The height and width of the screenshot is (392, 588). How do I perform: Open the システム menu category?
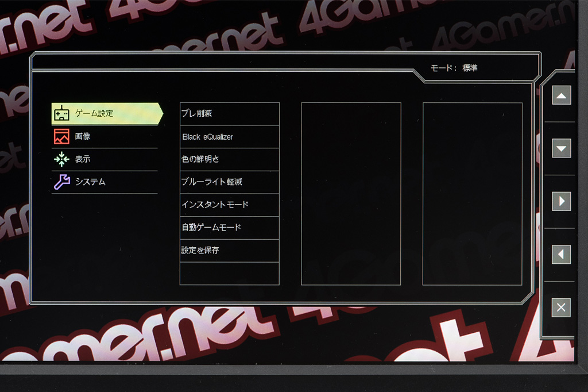105,182
